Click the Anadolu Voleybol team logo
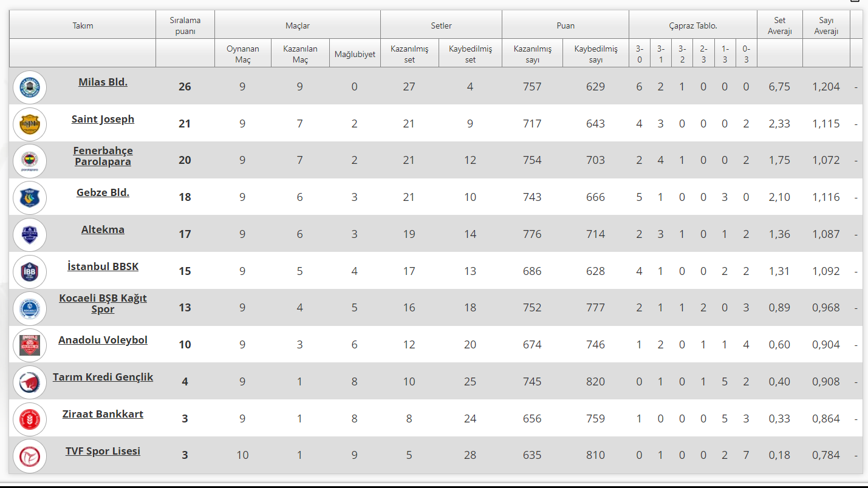Screen dimensions: 868x488 pos(29,345)
